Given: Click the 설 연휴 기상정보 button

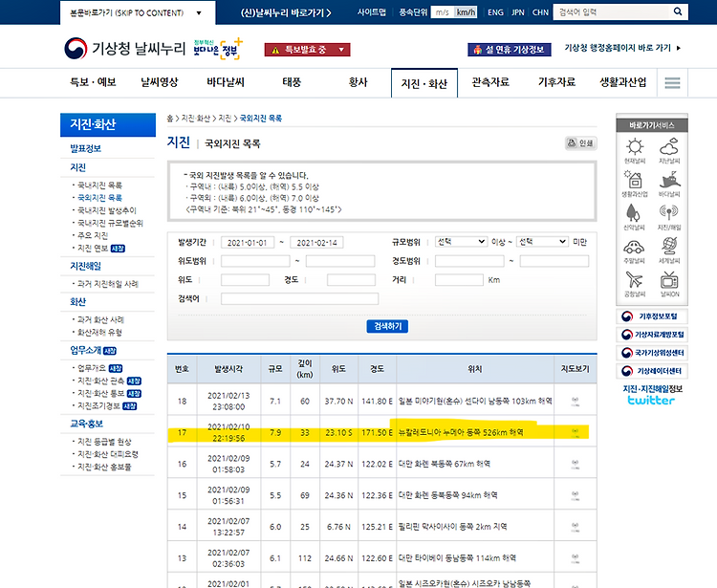Looking at the screenshot, I should coord(510,50).
